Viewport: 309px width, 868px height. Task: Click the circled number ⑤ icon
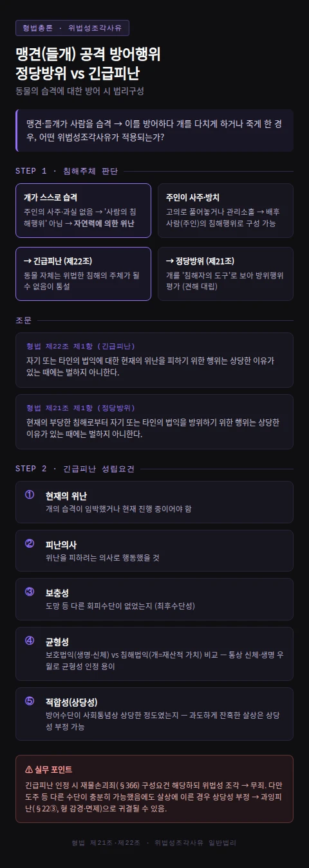click(30, 701)
